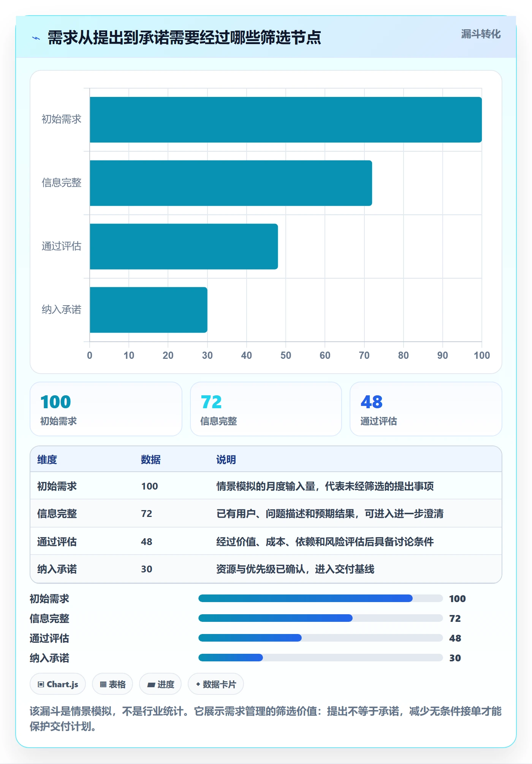Screen dimensions: 532x764
Task: Click the Chart.js tag icon
Action: click(41, 684)
